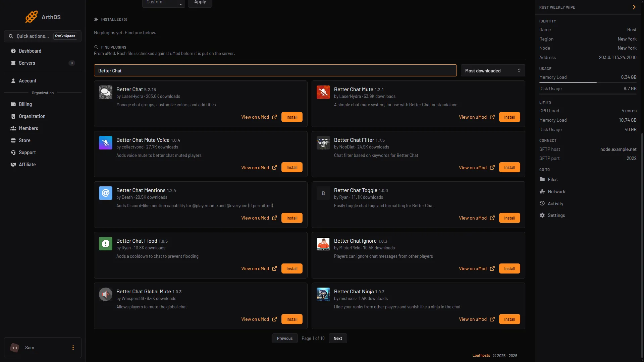Screen dimensions: 644x362
Task: Go to Billing page
Action: click(43, 104)
